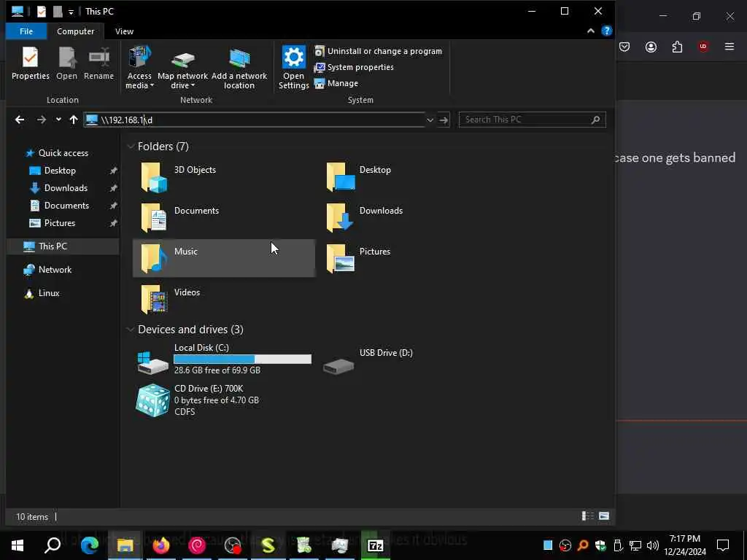Screen dimensions: 747x560
Task: Open the Map network drive dropdown
Action: pyautogui.click(x=183, y=67)
